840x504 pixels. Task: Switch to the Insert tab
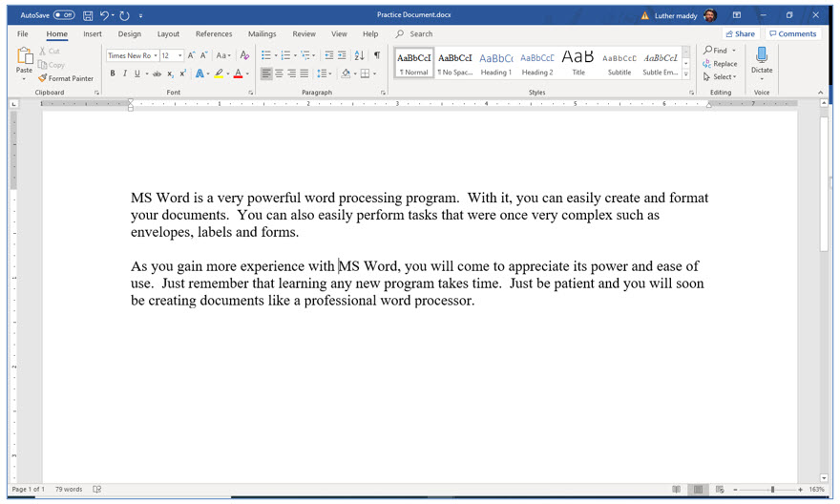[93, 33]
